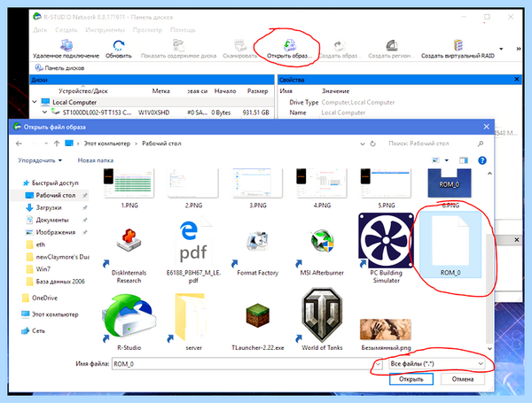Open Загрузки in the sidebar
Image resolution: width=532 pixels, height=403 pixels.
(x=44, y=207)
